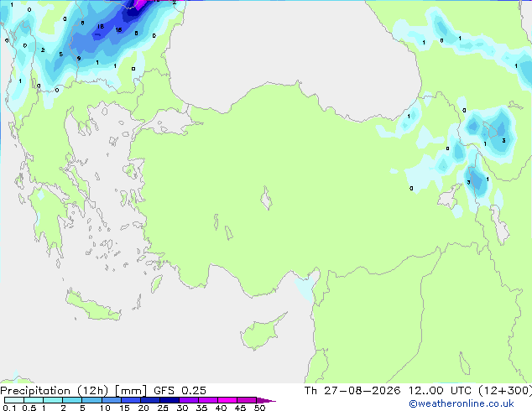Click the '18' precipitation value on map

(101, 27)
